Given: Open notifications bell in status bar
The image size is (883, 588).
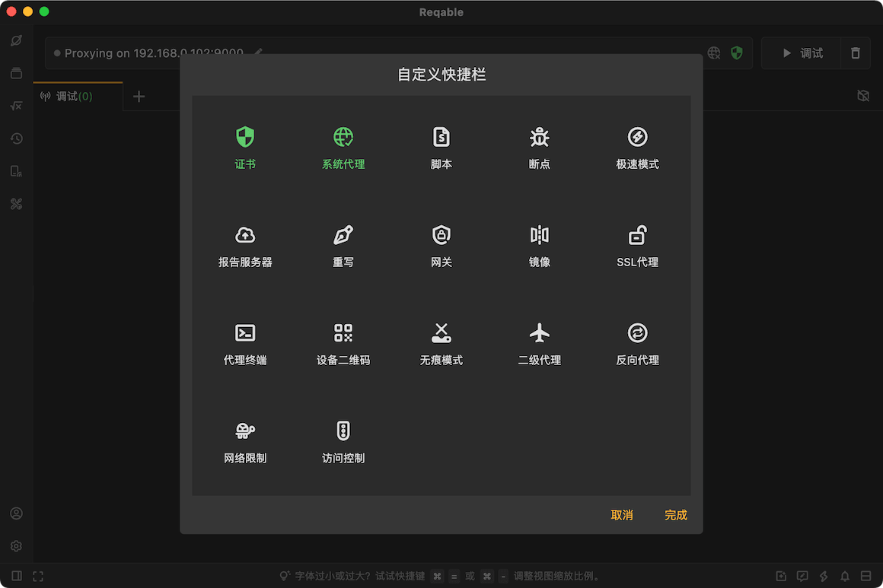Looking at the screenshot, I should point(845,576).
